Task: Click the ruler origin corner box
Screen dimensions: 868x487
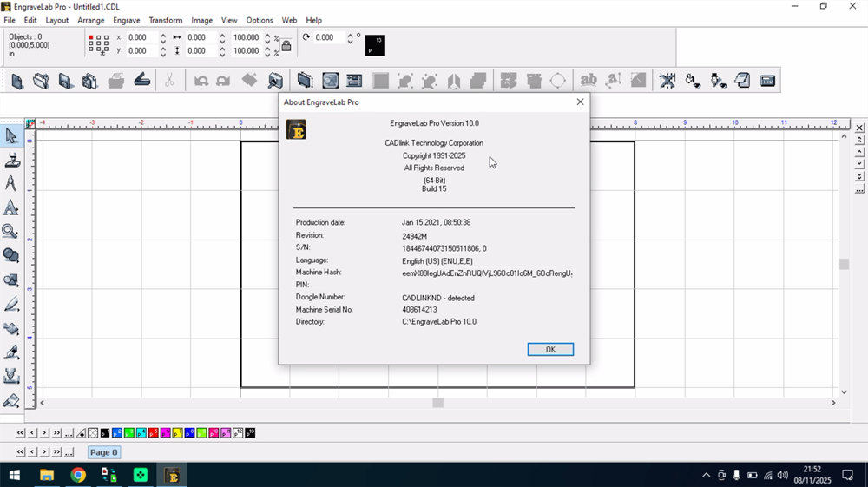Action: click(x=30, y=123)
